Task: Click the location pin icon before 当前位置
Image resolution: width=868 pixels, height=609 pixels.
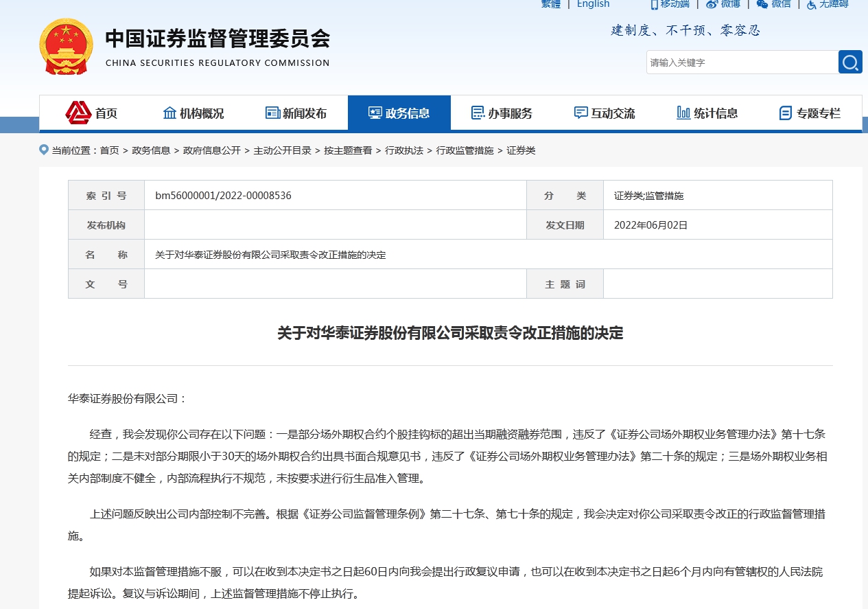Action: [44, 150]
